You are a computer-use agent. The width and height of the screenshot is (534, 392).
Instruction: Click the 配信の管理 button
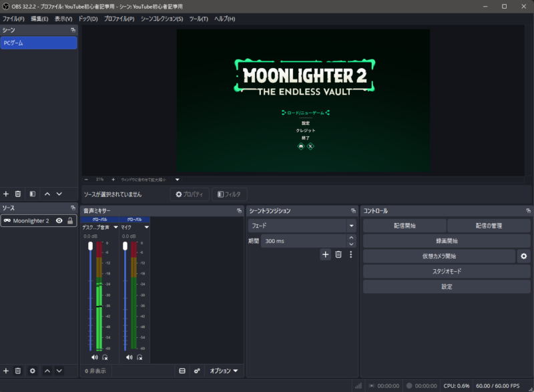click(x=489, y=226)
